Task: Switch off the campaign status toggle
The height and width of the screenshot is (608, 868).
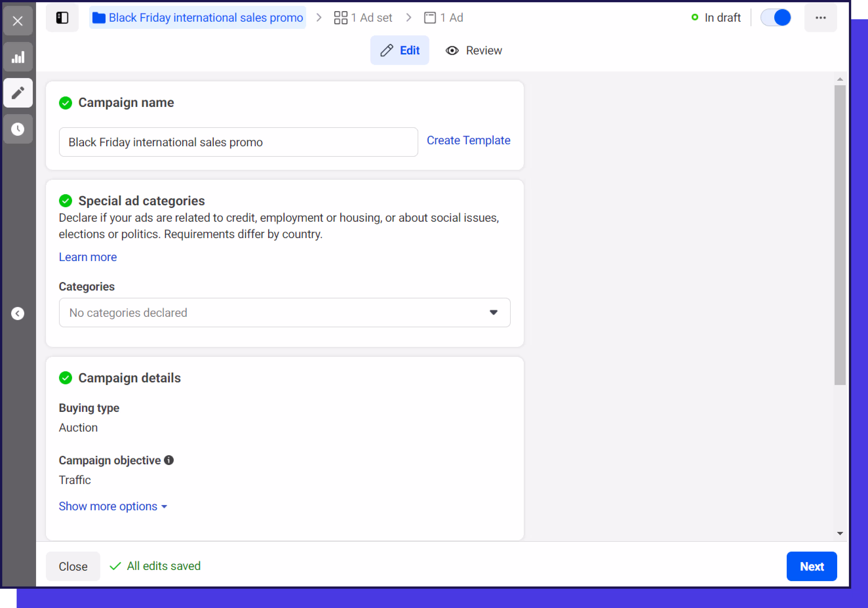Action: [x=775, y=17]
